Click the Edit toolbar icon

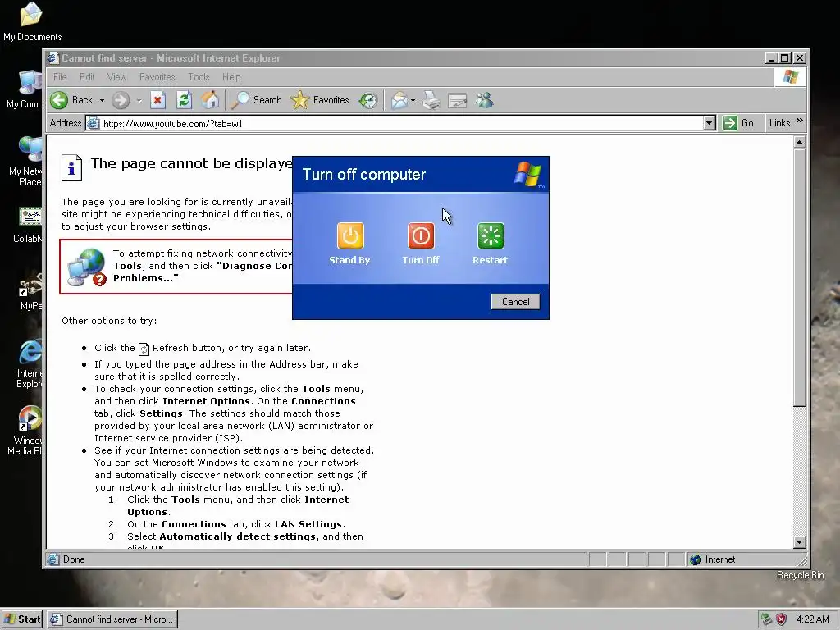pos(458,100)
